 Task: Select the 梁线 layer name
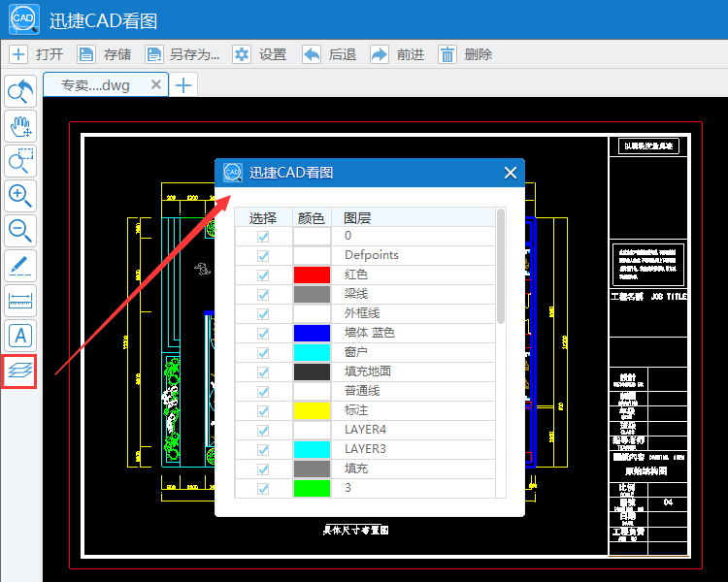356,294
